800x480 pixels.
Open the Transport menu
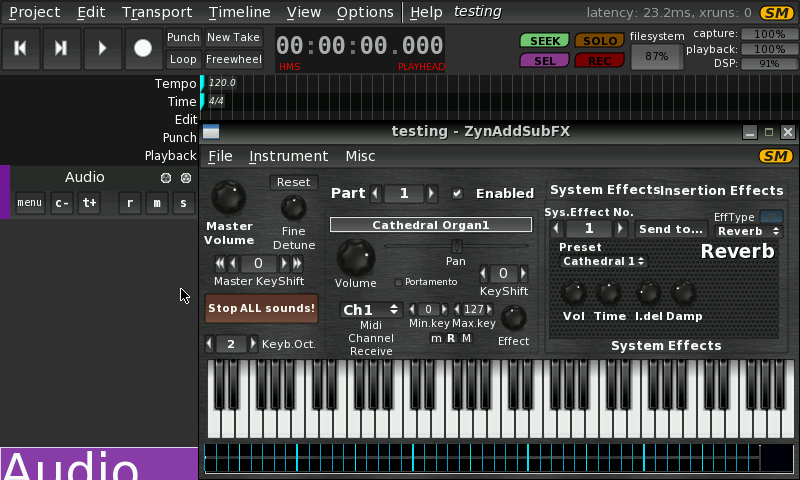(x=157, y=12)
